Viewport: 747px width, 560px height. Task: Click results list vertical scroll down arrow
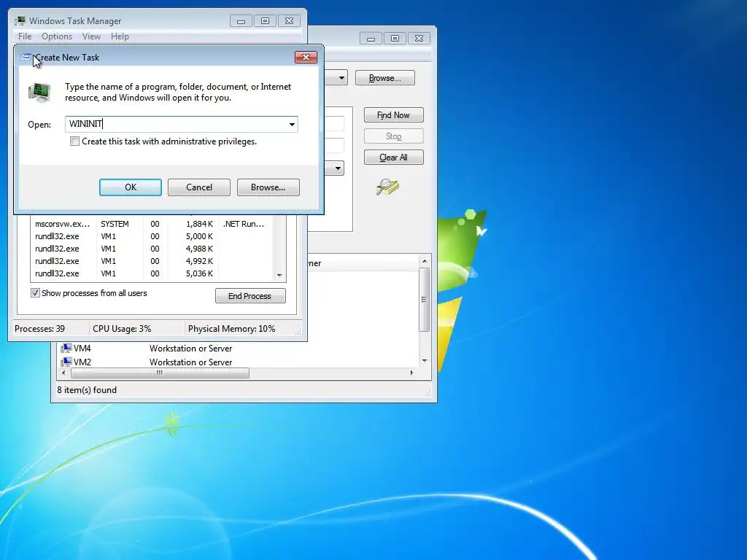tap(424, 360)
